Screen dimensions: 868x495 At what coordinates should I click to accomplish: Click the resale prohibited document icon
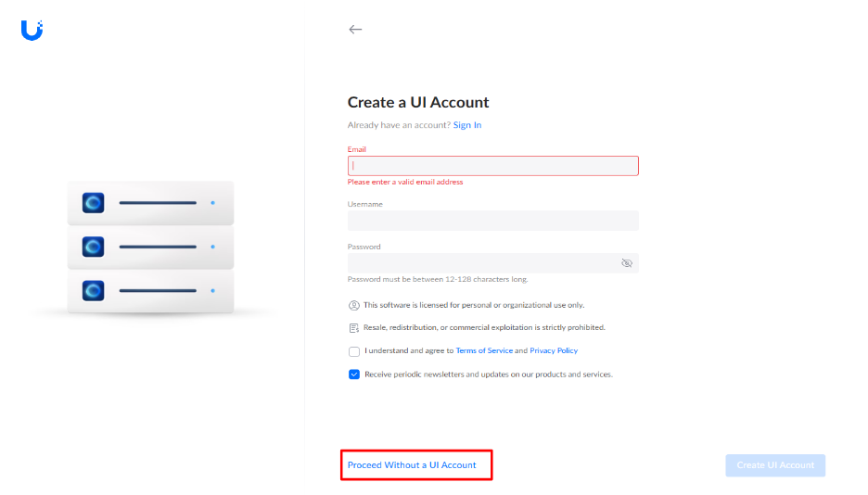[x=353, y=328]
